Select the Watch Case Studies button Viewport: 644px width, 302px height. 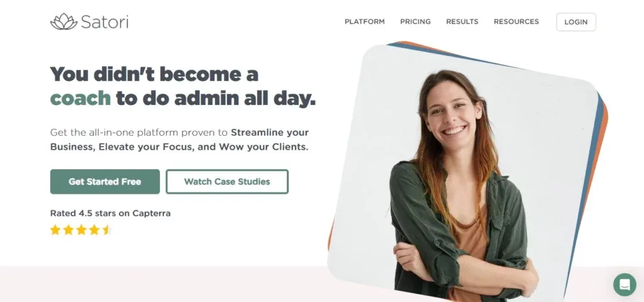point(227,182)
